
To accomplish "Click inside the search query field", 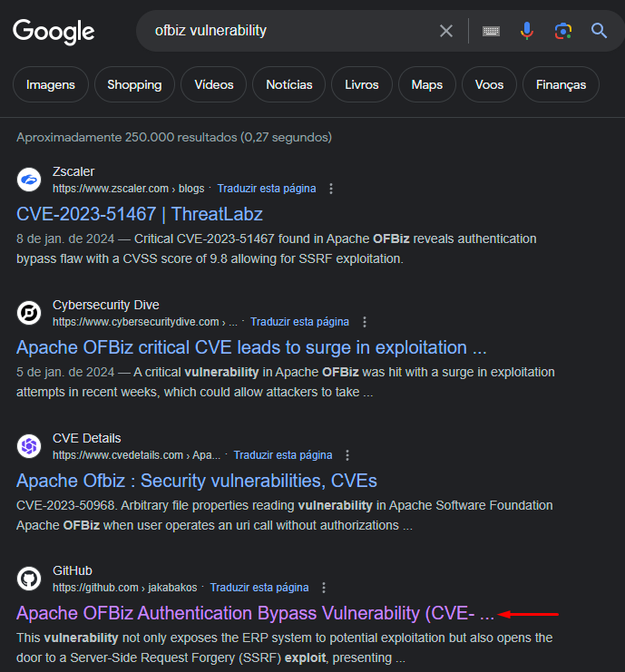I will point(290,31).
